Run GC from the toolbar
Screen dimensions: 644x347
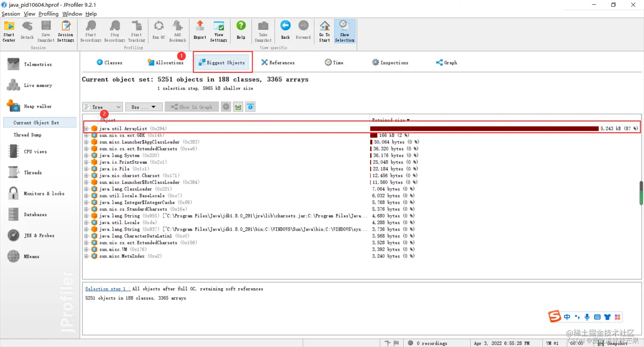158,31
